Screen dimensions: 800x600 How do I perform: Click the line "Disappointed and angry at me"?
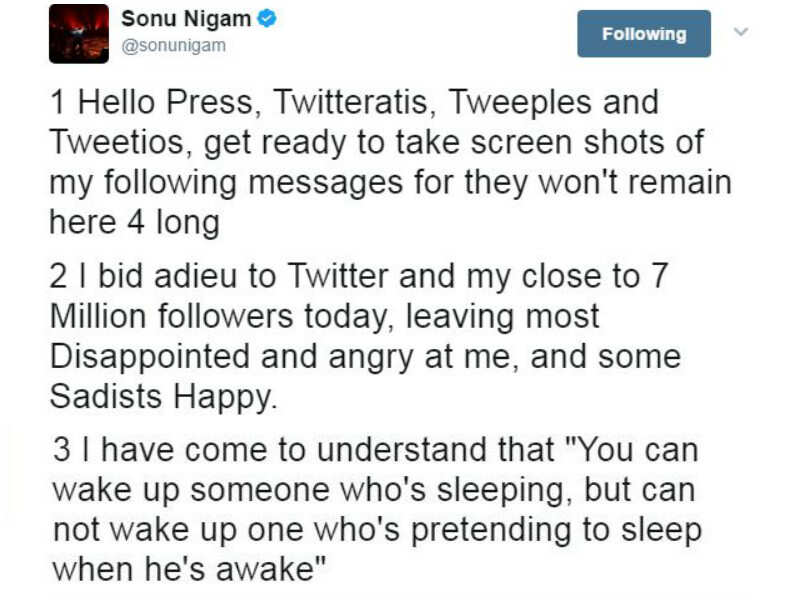pos(364,356)
